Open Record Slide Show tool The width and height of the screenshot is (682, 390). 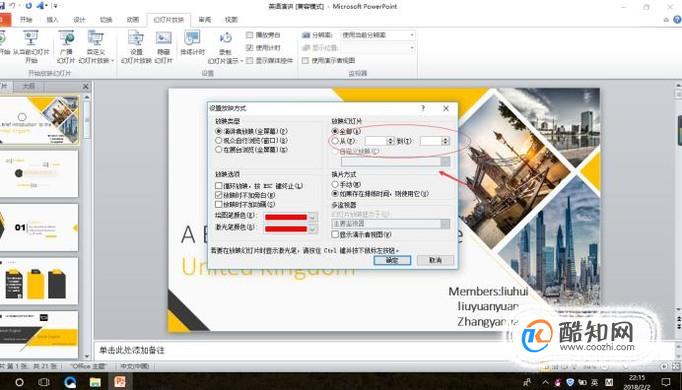[x=225, y=48]
